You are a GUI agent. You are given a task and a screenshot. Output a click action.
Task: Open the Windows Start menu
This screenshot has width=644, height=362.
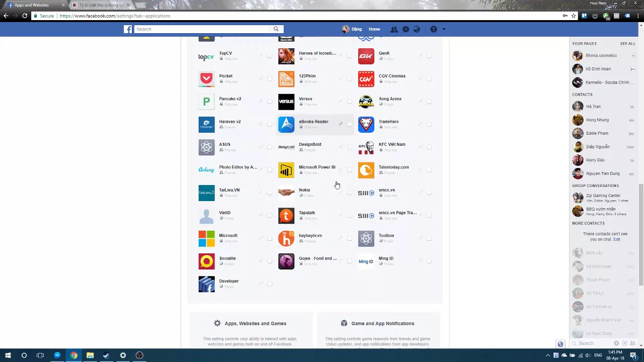[x=7, y=355]
